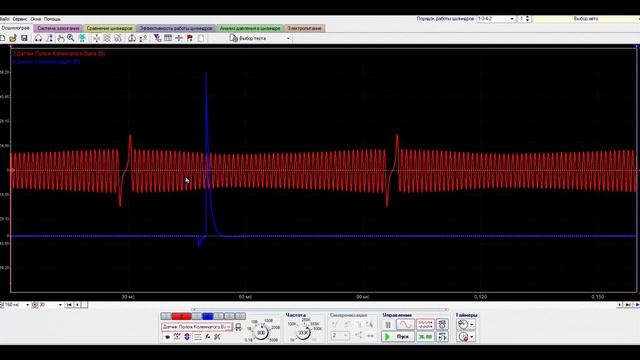The height and width of the screenshot is (360, 640).
Task: Click the blue channel label in the graph
Action: [46, 62]
